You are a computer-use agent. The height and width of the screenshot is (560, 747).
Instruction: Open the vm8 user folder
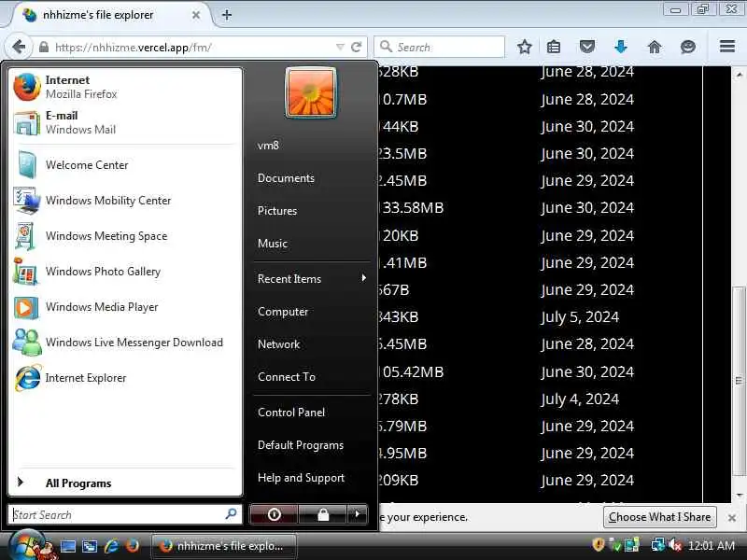(x=268, y=146)
